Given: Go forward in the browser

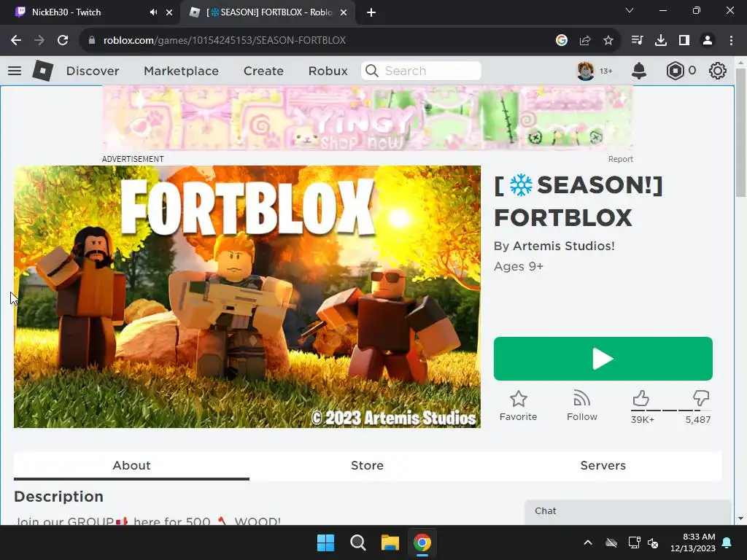Looking at the screenshot, I should point(39,41).
